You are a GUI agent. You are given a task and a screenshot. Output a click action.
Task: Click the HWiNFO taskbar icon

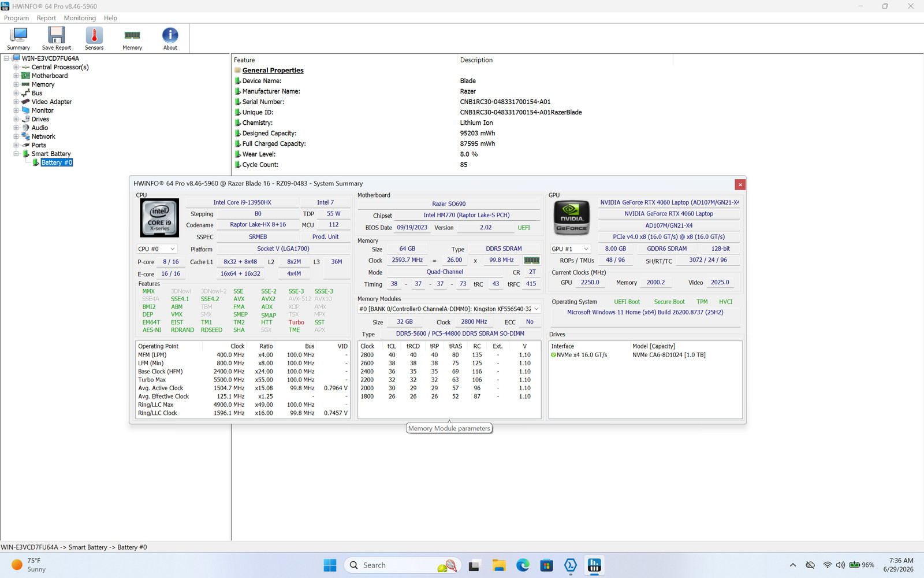point(594,565)
